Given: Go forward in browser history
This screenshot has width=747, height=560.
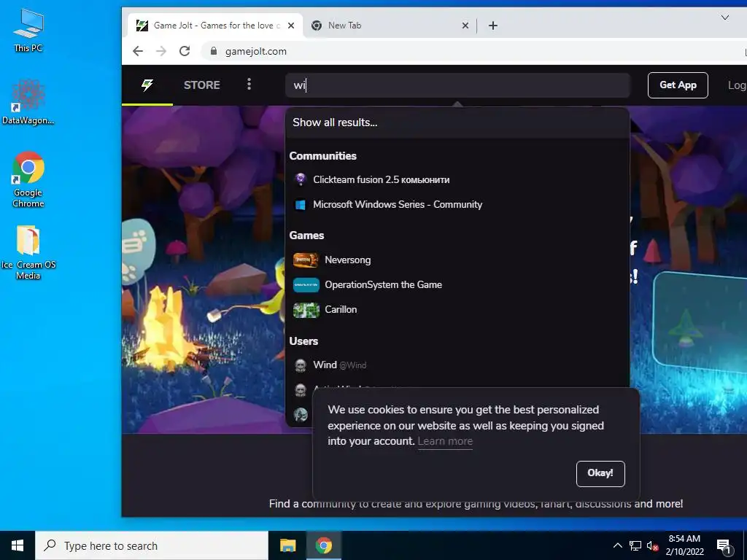Looking at the screenshot, I should point(161,51).
